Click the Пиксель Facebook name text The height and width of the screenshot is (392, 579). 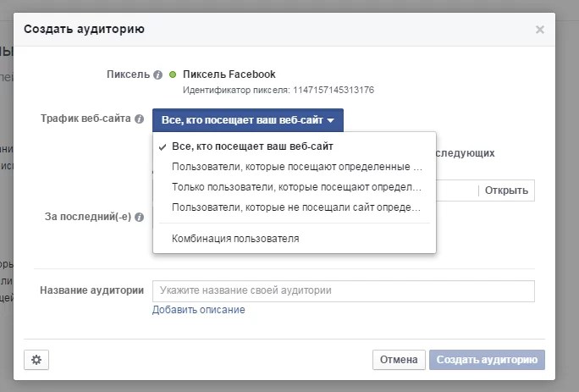click(229, 75)
